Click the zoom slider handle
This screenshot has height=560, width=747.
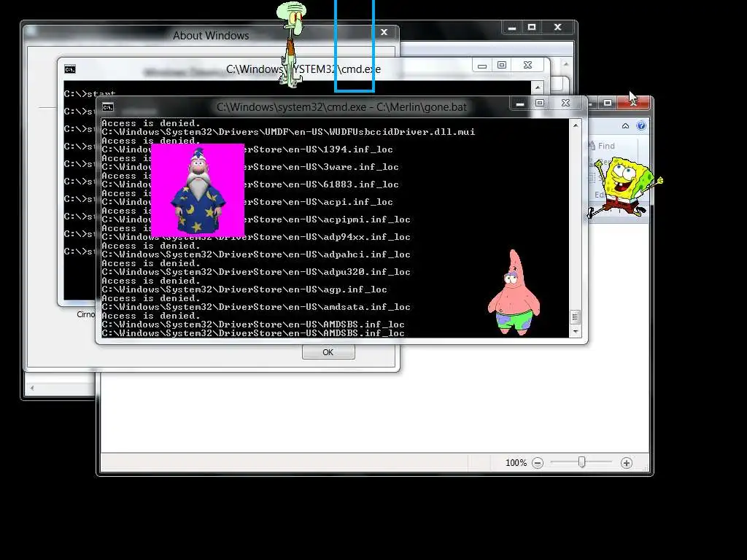[x=581, y=462]
